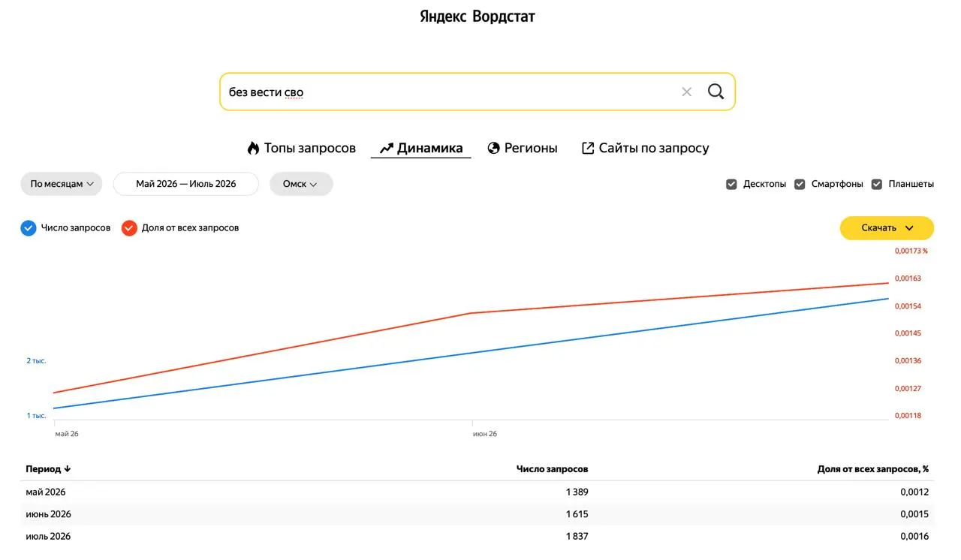Uncheck the Десктопы checkbox
Viewport: 961px width, 560px height.
coord(731,184)
